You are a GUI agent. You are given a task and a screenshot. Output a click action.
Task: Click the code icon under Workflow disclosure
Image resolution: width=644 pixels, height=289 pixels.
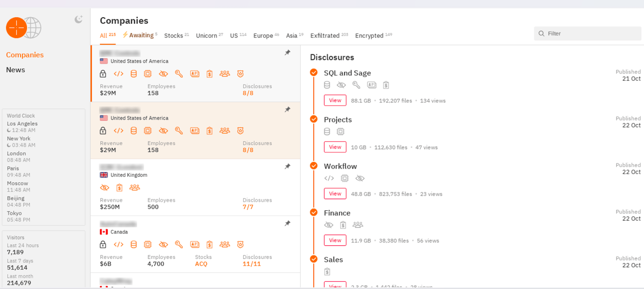pos(329,178)
